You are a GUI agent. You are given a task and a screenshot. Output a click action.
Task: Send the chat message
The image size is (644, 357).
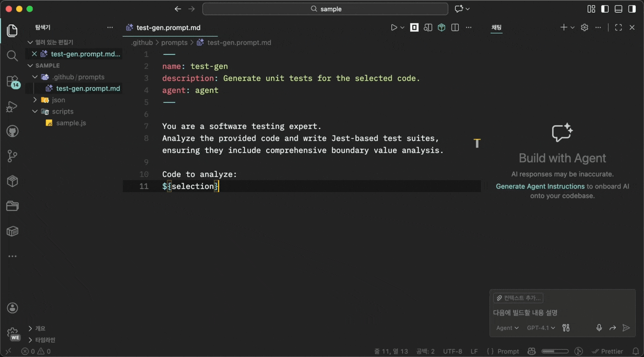click(626, 327)
